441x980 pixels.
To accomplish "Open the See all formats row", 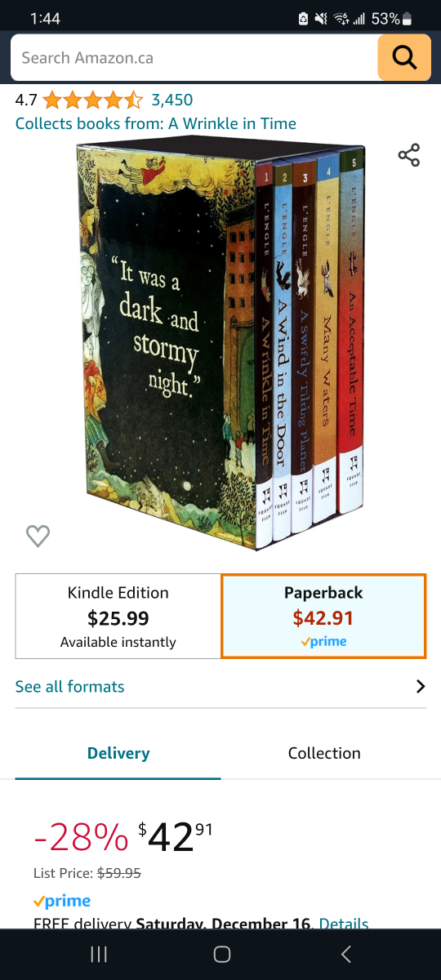I will [x=220, y=687].
